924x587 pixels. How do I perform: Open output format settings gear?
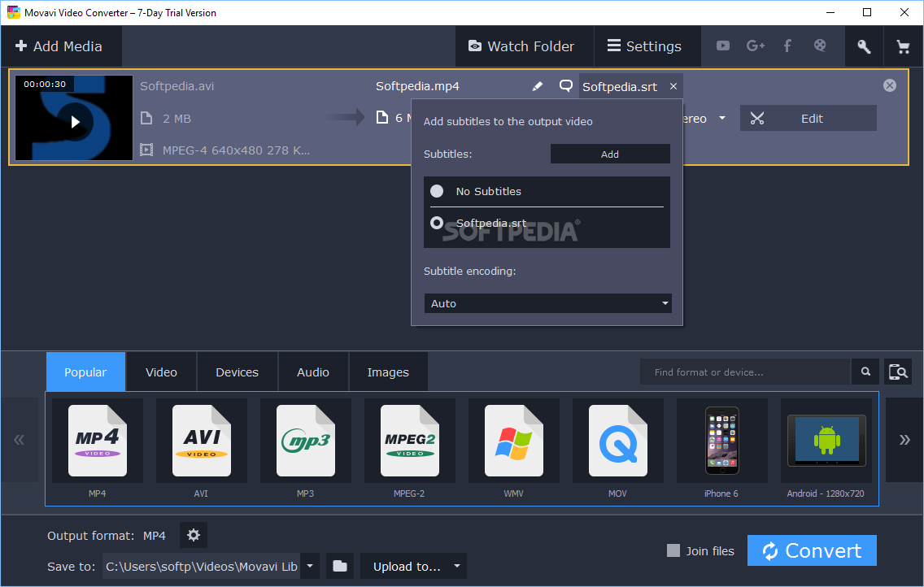coord(194,535)
